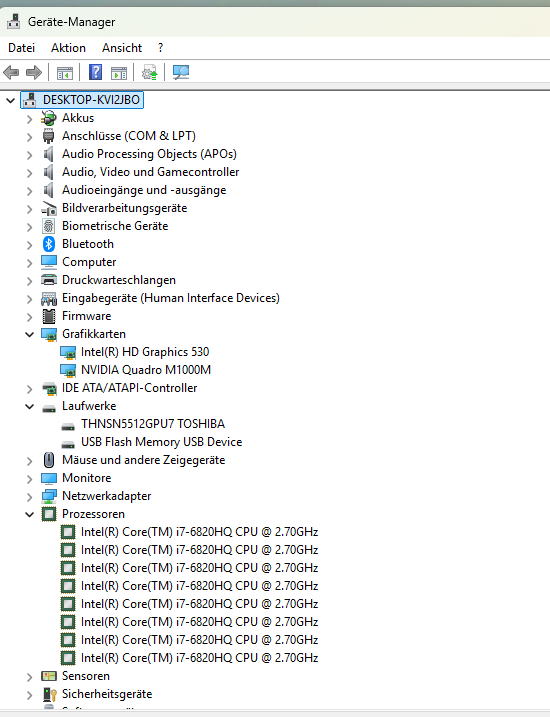Collapse the Laufwerke category
This screenshot has height=717, width=550.
point(30,407)
